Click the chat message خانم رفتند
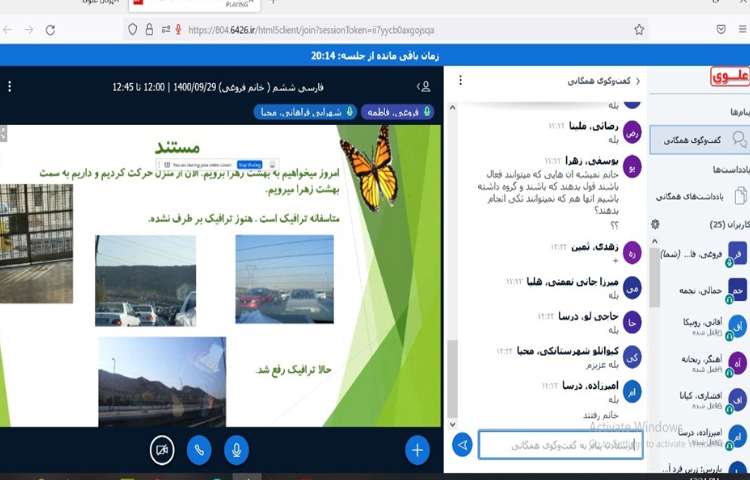This screenshot has height=480, width=750. 601,415
